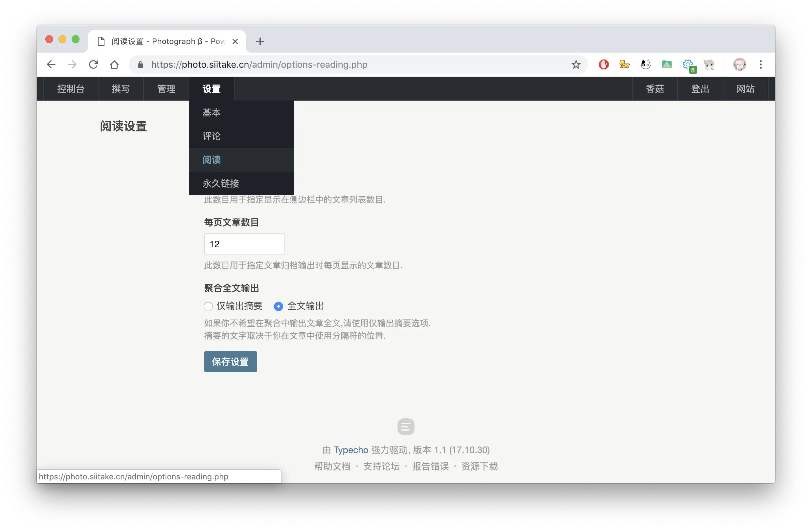Expand the 管理 navigation menu
The width and height of the screenshot is (812, 532).
pos(166,89)
